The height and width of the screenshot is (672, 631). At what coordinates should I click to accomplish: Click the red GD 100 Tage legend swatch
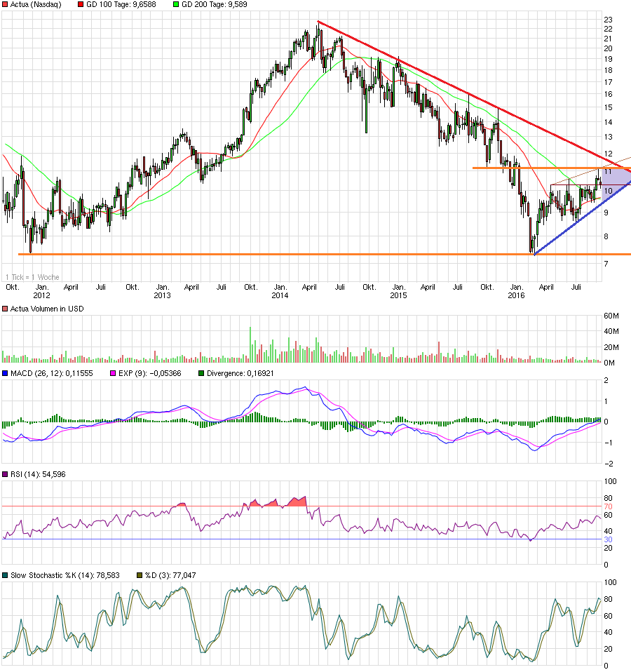pos(81,5)
